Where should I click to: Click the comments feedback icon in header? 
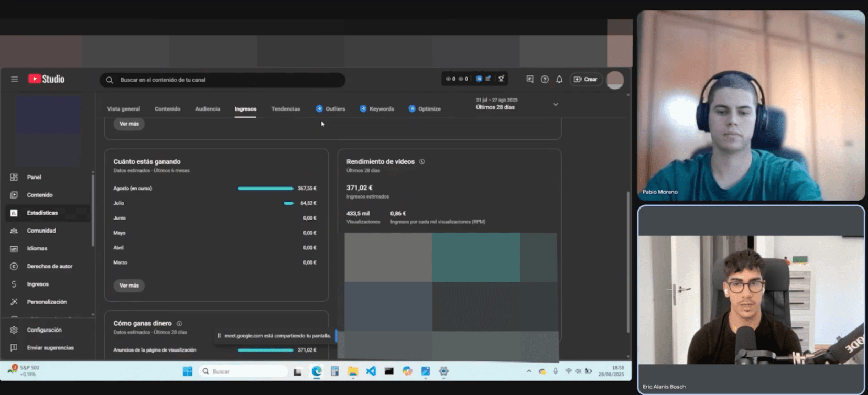click(x=530, y=79)
